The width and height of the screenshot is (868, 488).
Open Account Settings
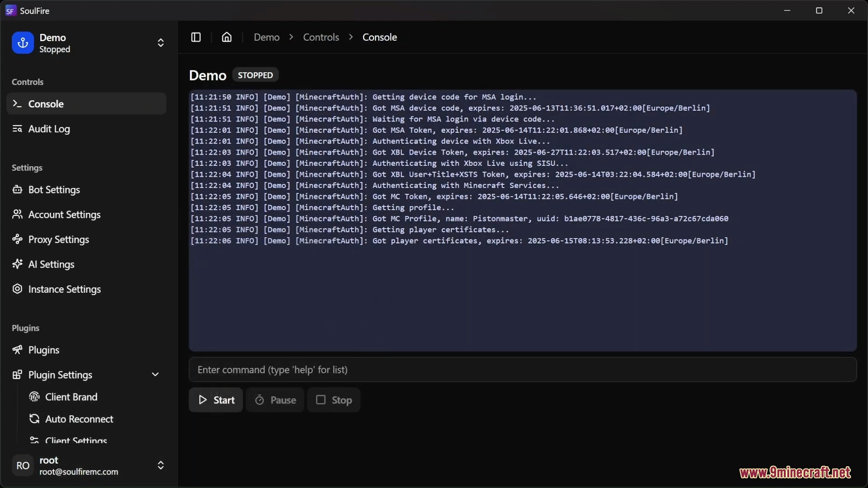click(86, 215)
